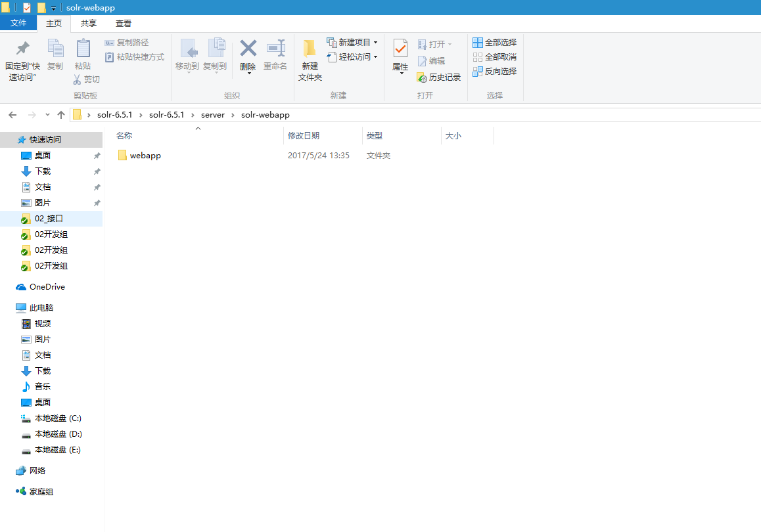Open dropdown arrow under Properties (属性)
This screenshot has height=532, width=761.
402,74
